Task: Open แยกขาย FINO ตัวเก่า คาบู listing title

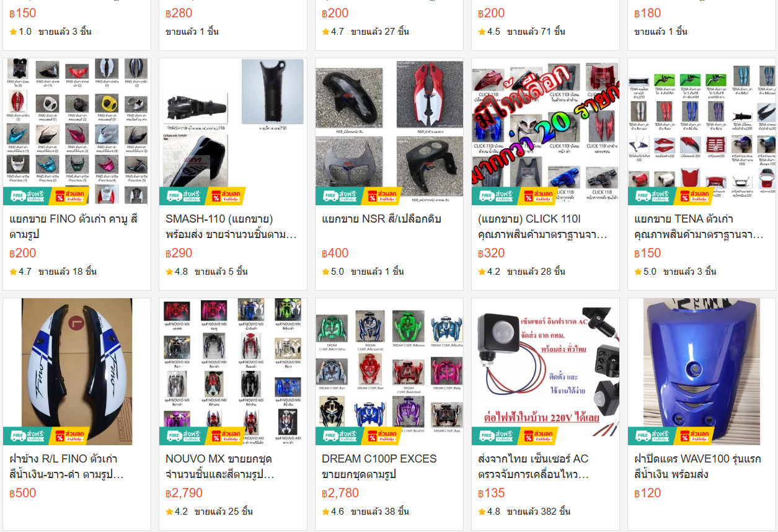Action: tap(74, 227)
